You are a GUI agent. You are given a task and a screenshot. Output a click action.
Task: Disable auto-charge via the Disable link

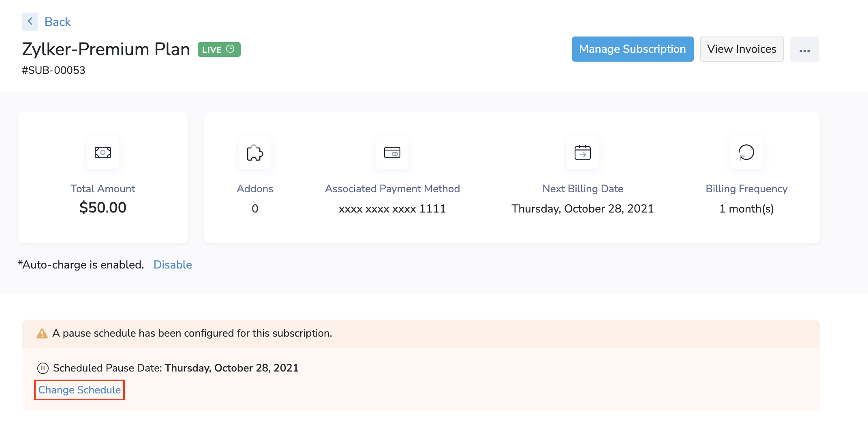173,265
